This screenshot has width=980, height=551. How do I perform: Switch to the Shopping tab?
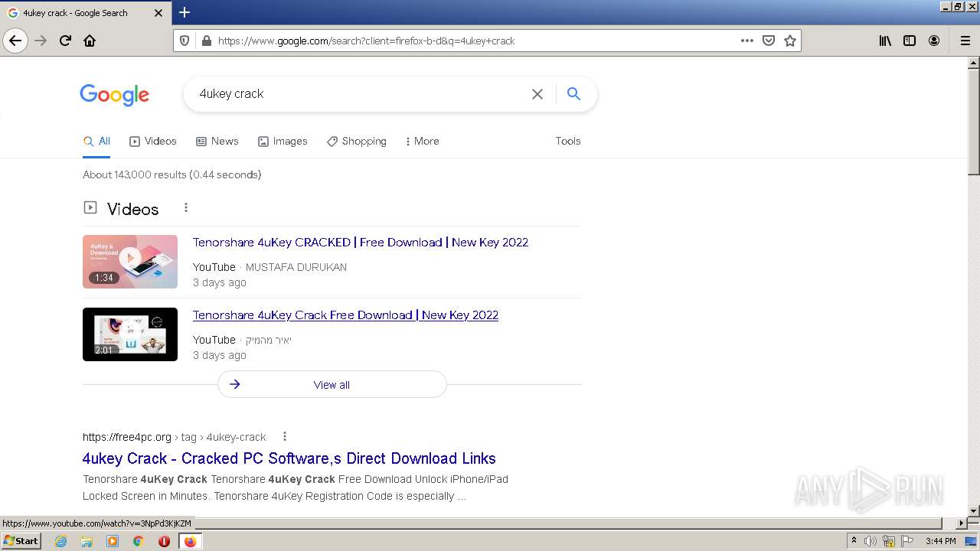(357, 141)
